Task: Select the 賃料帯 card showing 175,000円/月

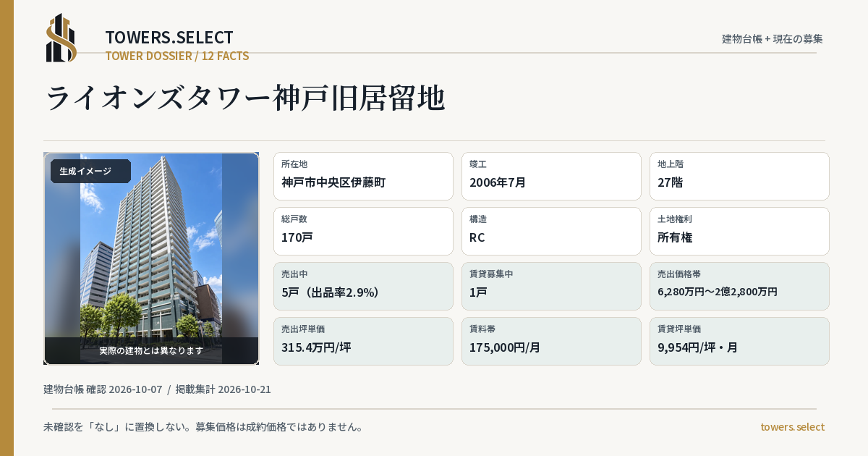Action: (551, 341)
